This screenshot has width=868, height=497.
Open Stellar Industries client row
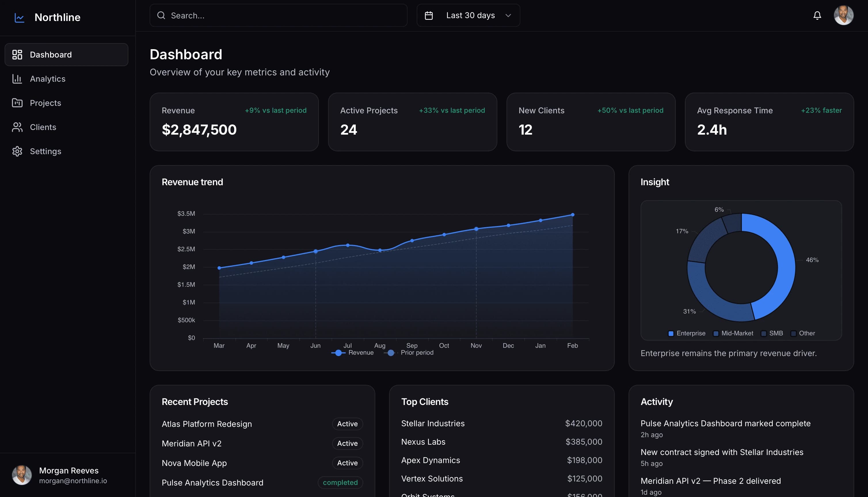(x=502, y=423)
